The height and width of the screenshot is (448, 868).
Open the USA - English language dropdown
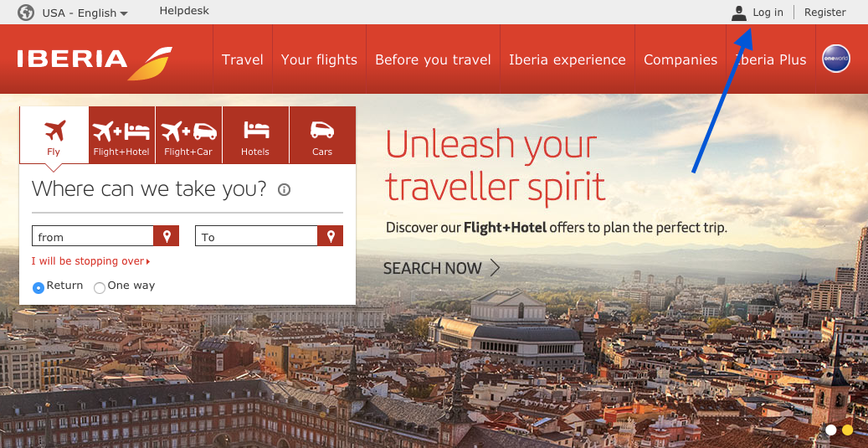coord(85,13)
